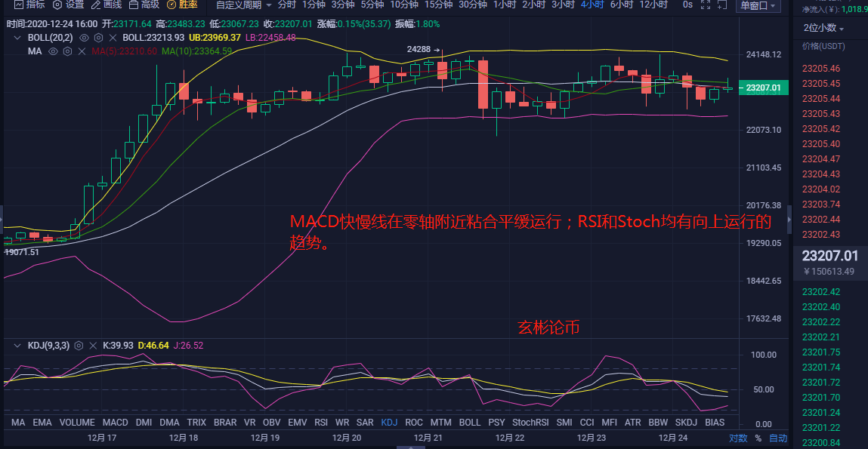Remove BOLL indicator with its X button
This screenshot has width=868, height=449.
113,37
